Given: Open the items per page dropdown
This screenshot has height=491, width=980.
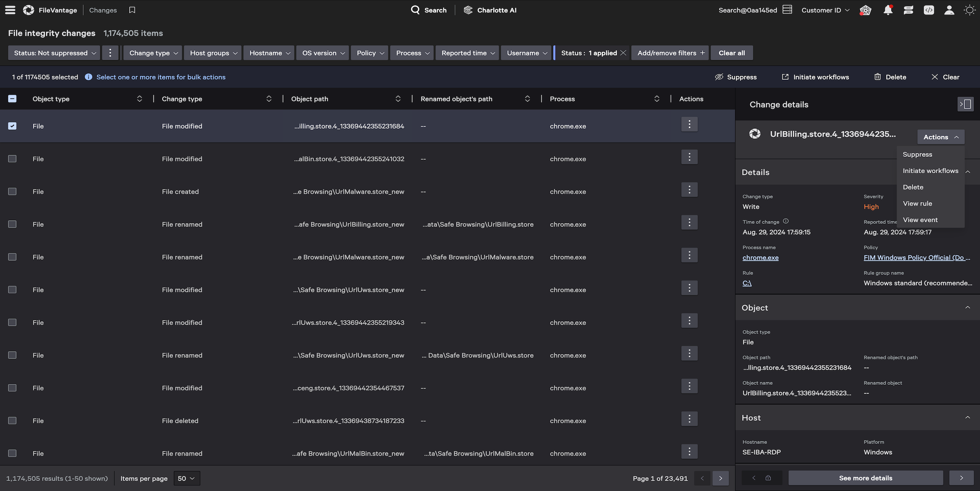Looking at the screenshot, I should pos(186,478).
